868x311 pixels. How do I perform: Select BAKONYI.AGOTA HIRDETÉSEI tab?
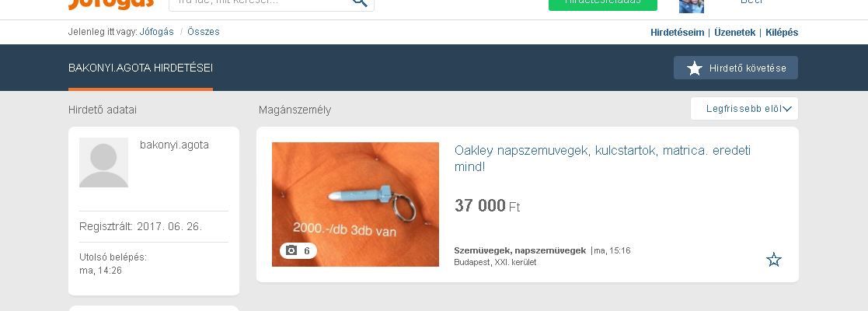(x=141, y=68)
